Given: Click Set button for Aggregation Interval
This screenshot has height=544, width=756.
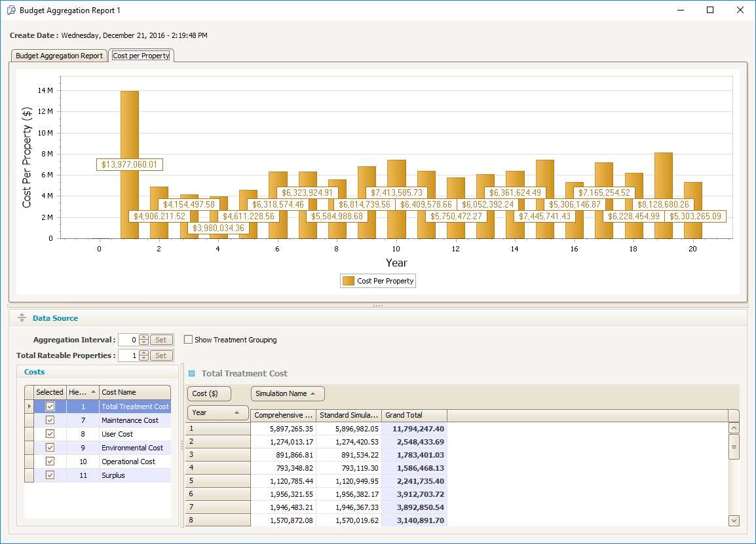Looking at the screenshot, I should tap(162, 340).
